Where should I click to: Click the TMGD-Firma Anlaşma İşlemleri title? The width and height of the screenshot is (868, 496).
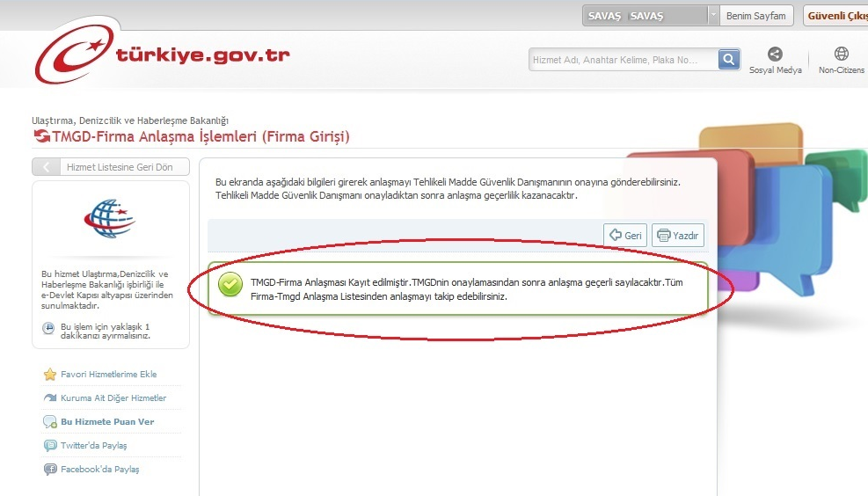pyautogui.click(x=201, y=136)
